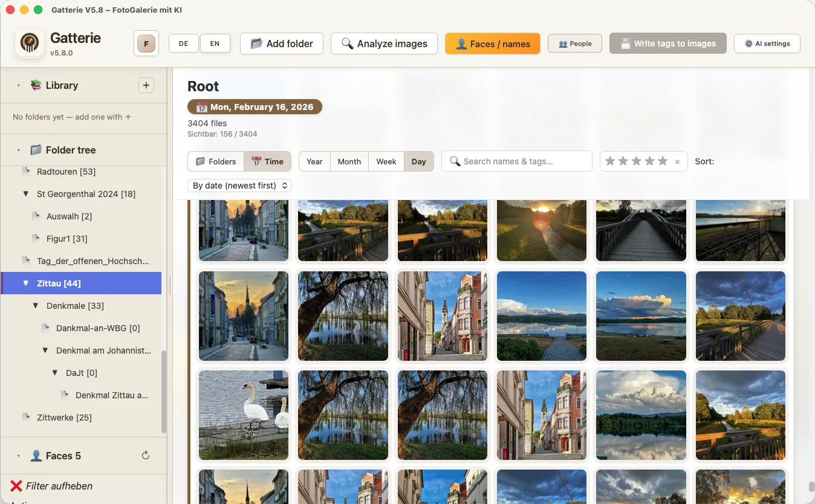Set rating filter to three stars
This screenshot has width=815, height=504.
pyautogui.click(x=637, y=161)
